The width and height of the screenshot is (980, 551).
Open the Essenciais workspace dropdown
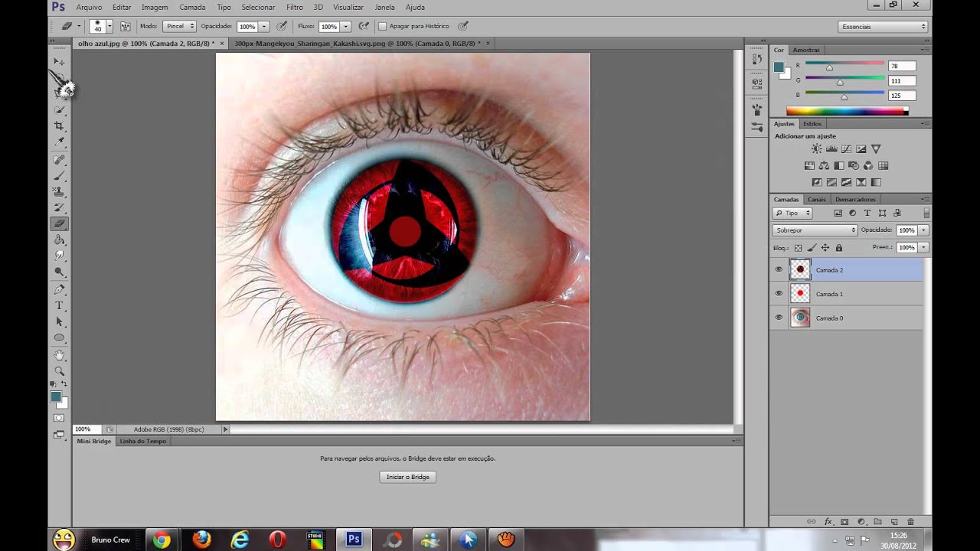coord(883,27)
